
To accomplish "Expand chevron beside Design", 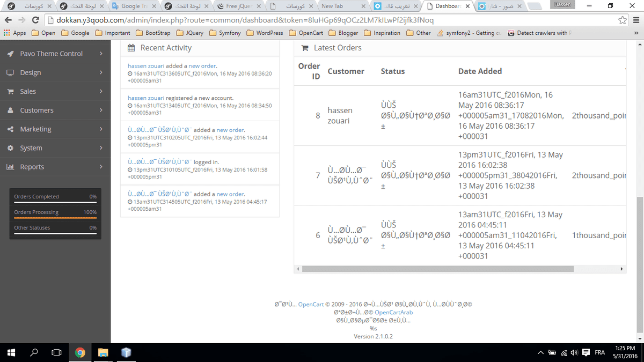I will point(101,72).
